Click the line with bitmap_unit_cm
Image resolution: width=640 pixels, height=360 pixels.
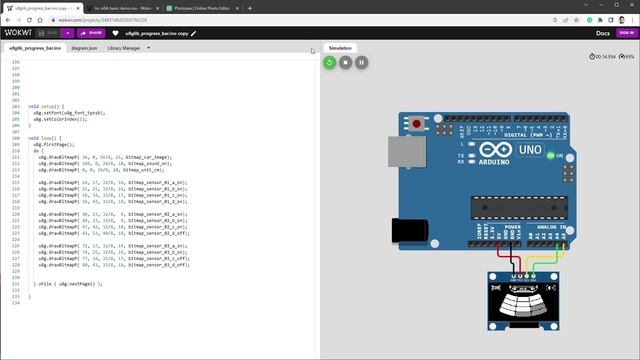(x=101, y=170)
